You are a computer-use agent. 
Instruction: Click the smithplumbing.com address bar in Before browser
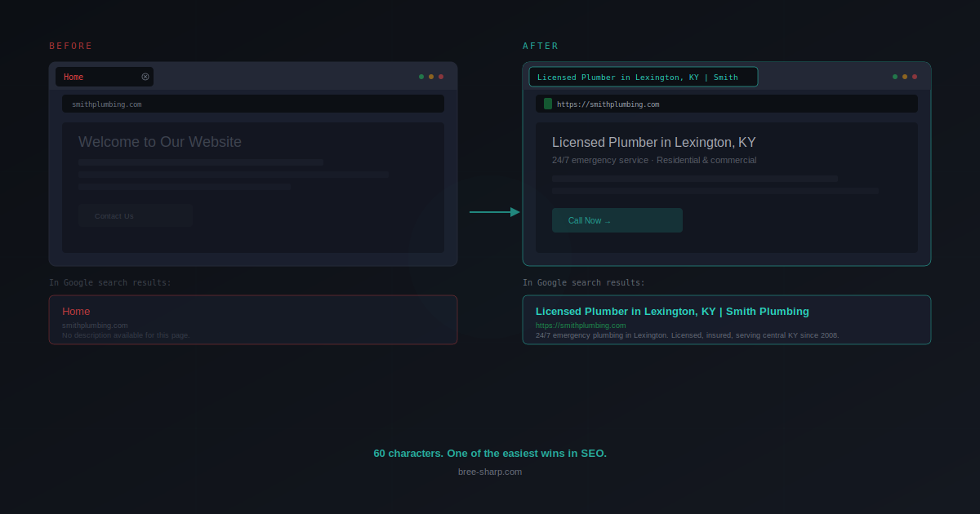pos(253,104)
